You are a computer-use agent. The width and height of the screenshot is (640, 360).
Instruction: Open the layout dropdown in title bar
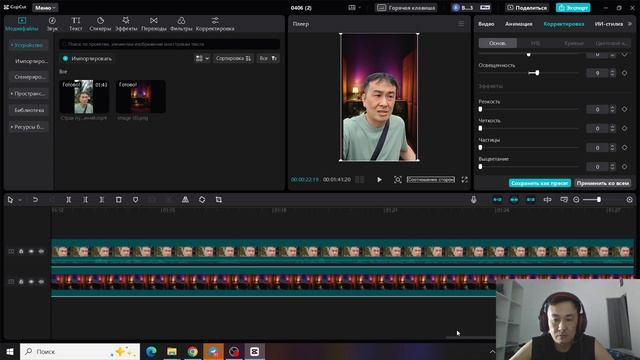[354, 7]
